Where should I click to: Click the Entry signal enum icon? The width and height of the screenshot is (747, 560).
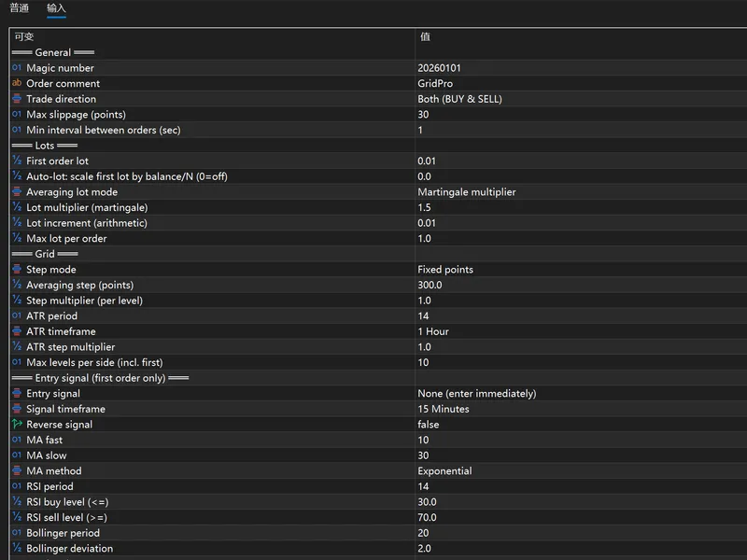pos(17,393)
